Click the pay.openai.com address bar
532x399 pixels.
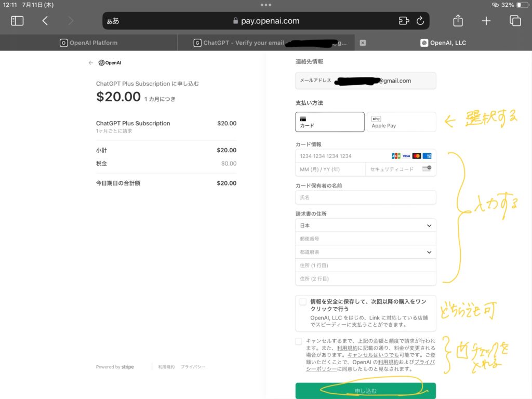coord(266,21)
